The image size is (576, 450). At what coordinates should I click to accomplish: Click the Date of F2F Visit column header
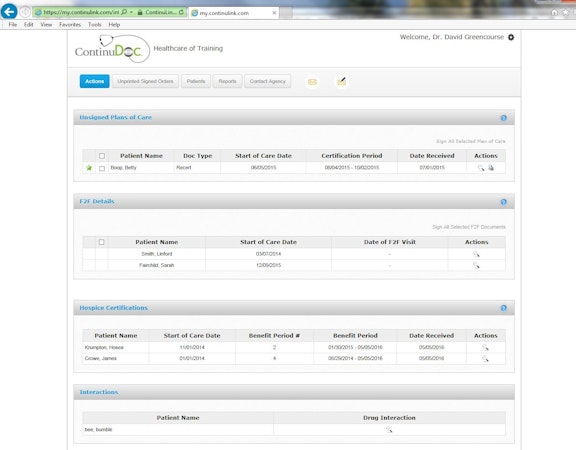pyautogui.click(x=390, y=242)
